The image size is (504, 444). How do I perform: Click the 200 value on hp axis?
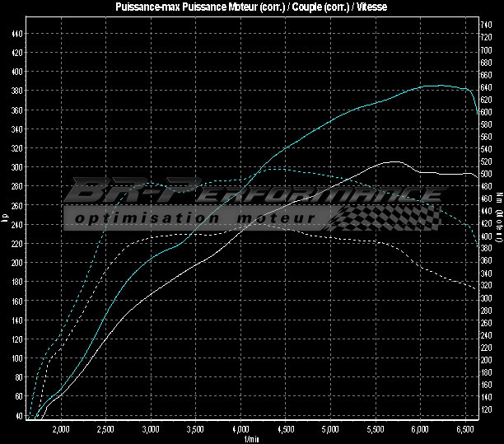pos(17,263)
